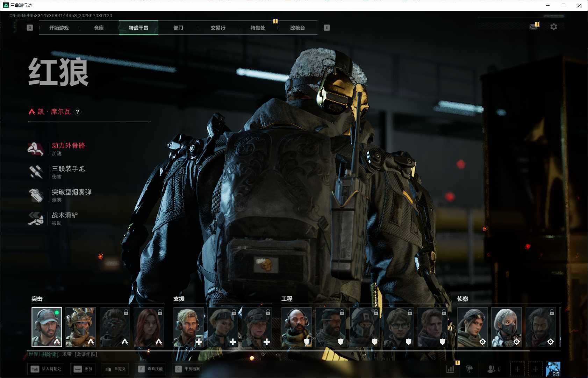The image size is (588, 378).
Task: Open the 交易行 tab
Action: [x=218, y=28]
